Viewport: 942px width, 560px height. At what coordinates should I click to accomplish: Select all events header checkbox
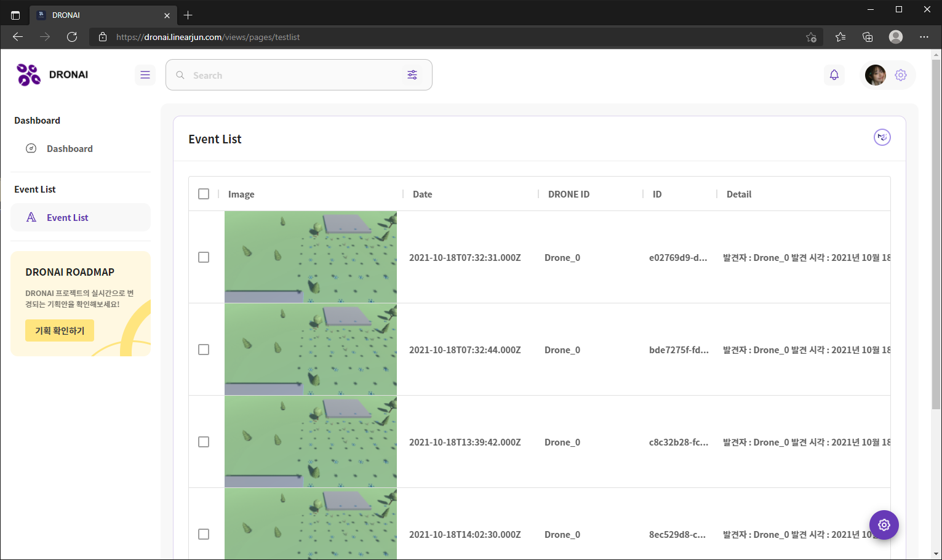pyautogui.click(x=204, y=194)
